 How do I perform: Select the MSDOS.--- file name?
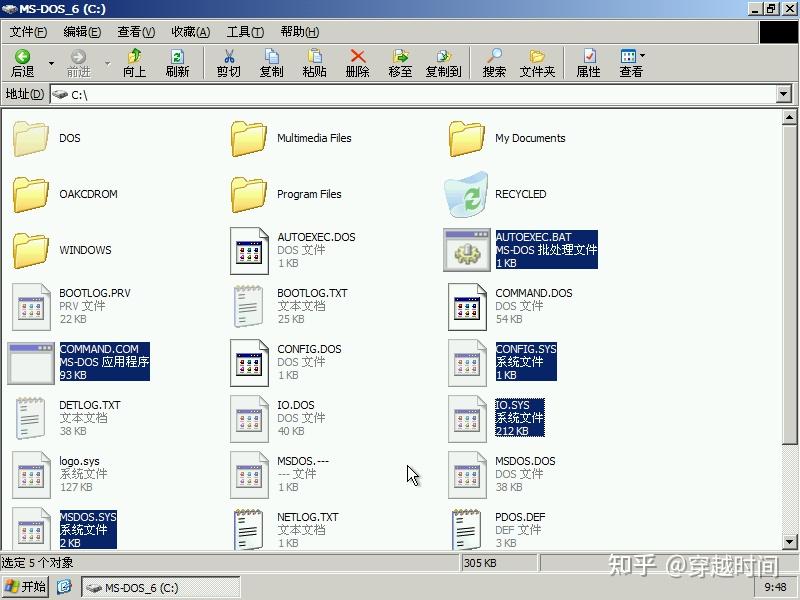coord(303,461)
